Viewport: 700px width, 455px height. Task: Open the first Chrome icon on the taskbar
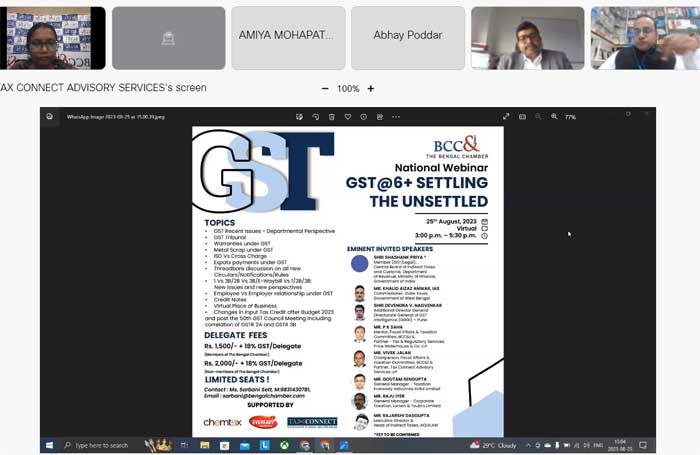coord(305,445)
